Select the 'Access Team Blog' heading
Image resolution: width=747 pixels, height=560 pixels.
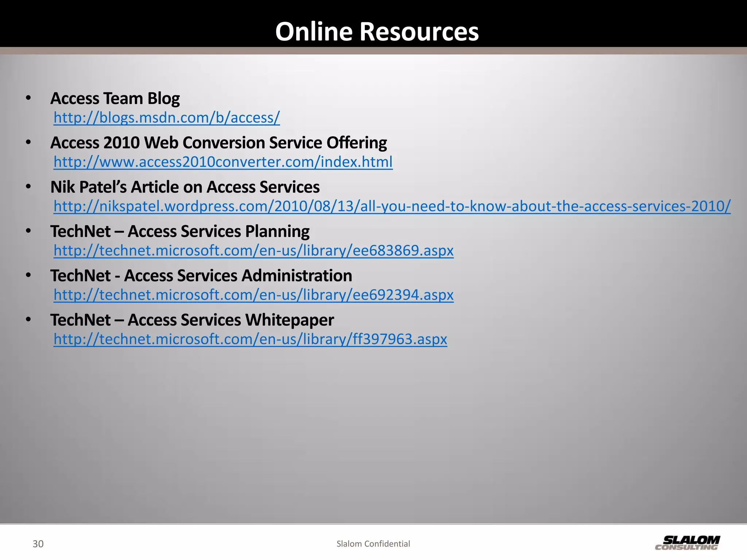point(115,99)
